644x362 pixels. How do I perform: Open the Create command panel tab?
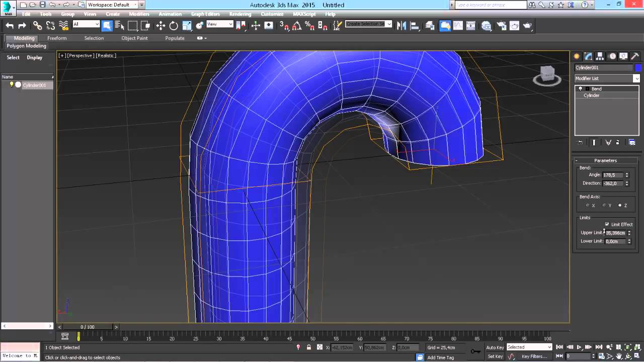pyautogui.click(x=577, y=56)
